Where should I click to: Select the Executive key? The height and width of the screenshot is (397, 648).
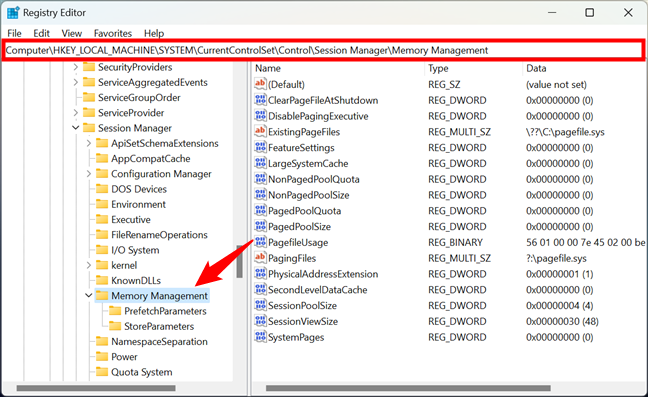[x=131, y=219]
